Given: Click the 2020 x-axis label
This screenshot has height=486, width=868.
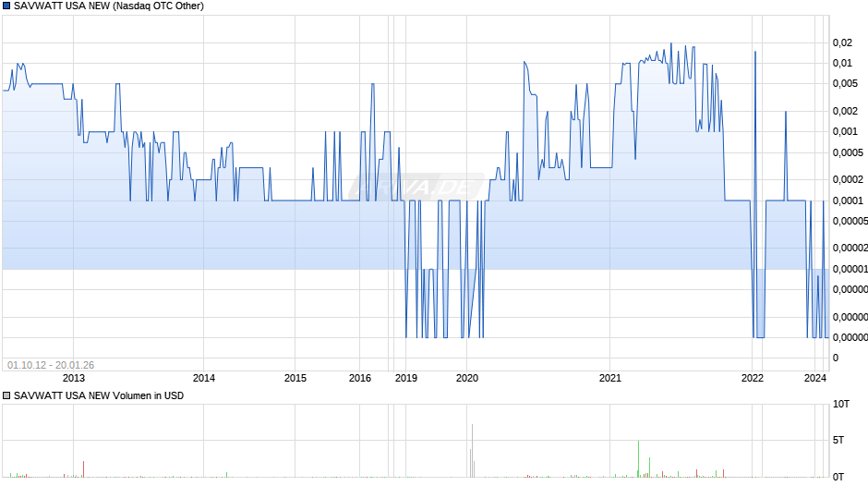Looking at the screenshot, I should (466, 378).
